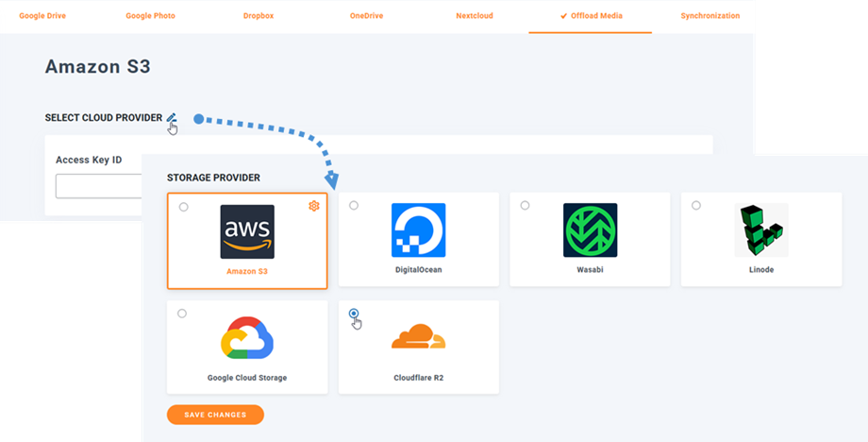
Task: Click the Amazon S3 page heading
Action: [x=97, y=67]
